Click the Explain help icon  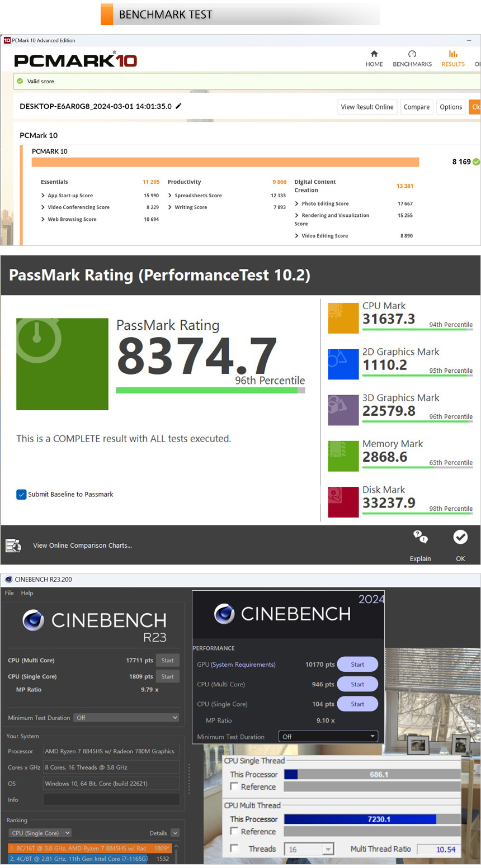420,537
